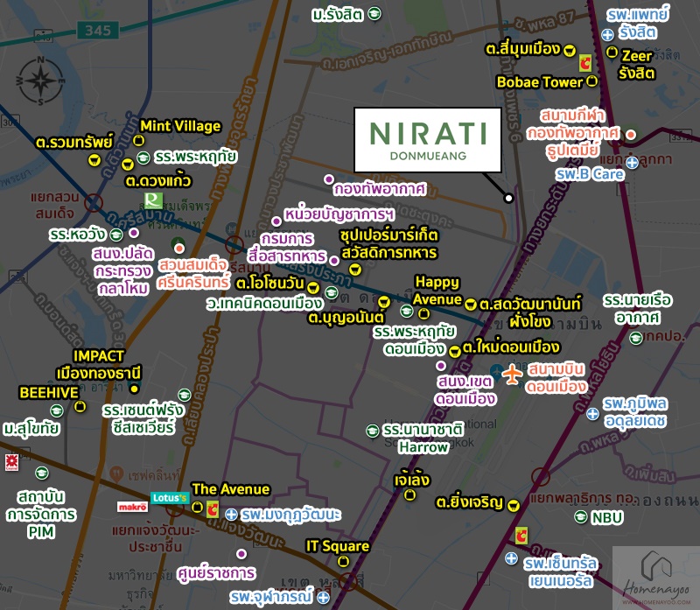Click the shopping bag icon beside BEEHIVE
This screenshot has width=700, height=610.
[x=80, y=406]
